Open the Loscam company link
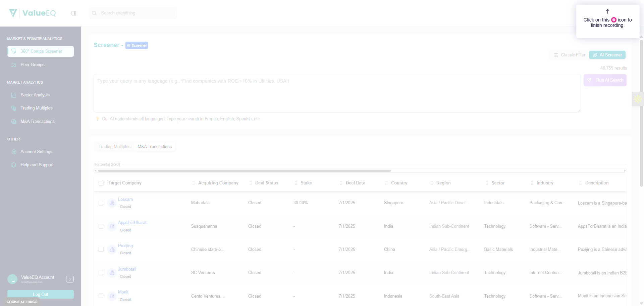This screenshot has width=644, height=306. coord(125,200)
